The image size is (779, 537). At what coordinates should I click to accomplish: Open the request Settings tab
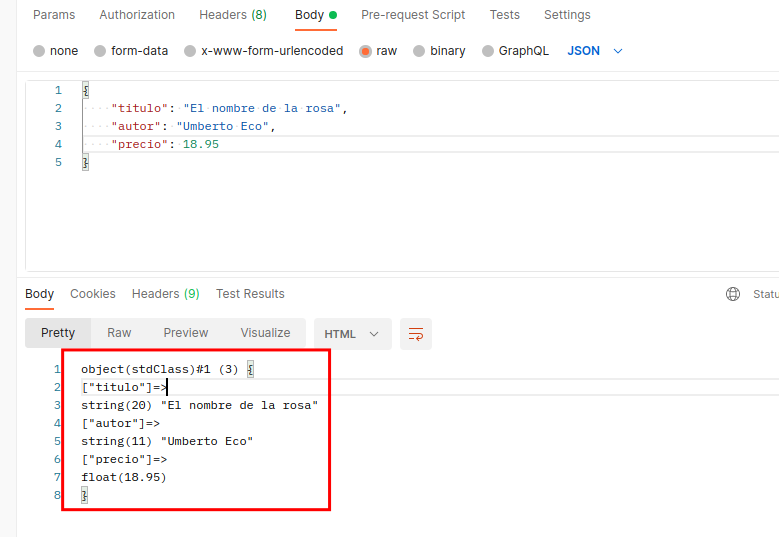click(567, 15)
